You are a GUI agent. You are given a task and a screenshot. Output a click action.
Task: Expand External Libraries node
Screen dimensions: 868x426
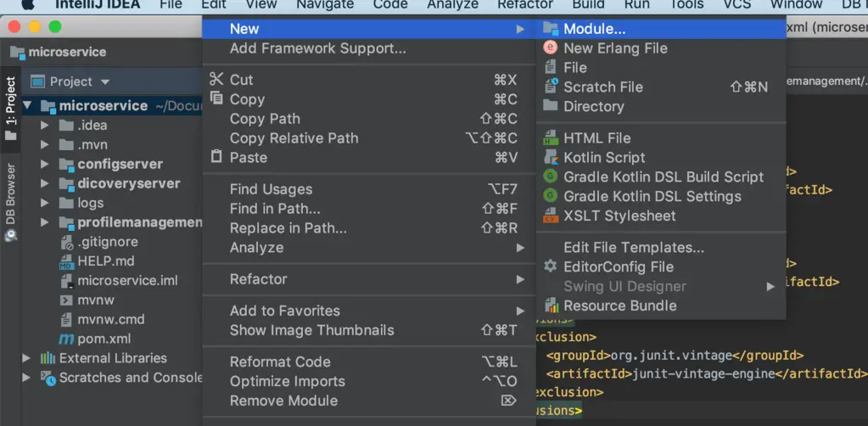[x=26, y=358]
